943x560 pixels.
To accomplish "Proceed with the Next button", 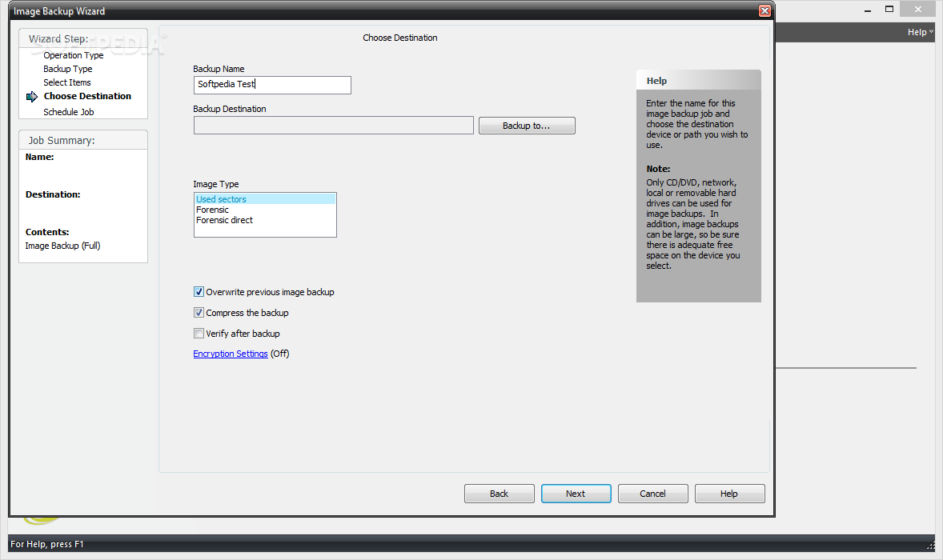I will (x=576, y=494).
